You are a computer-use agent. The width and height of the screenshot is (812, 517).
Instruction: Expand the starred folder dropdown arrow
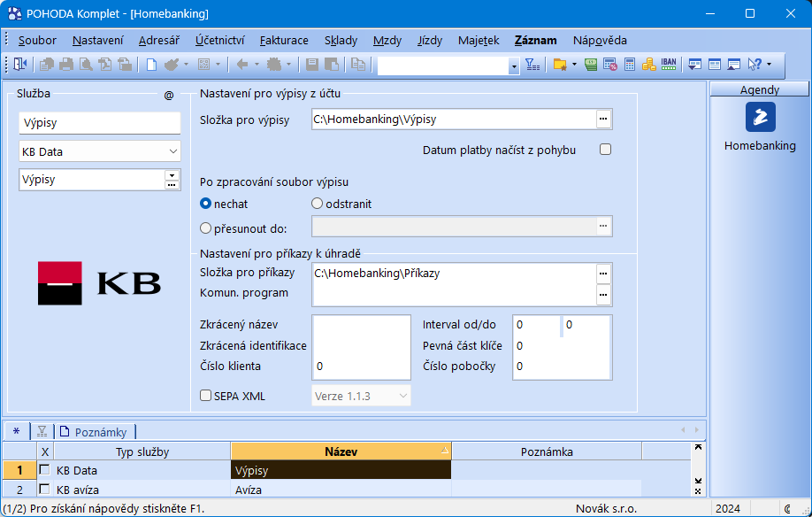coord(574,65)
